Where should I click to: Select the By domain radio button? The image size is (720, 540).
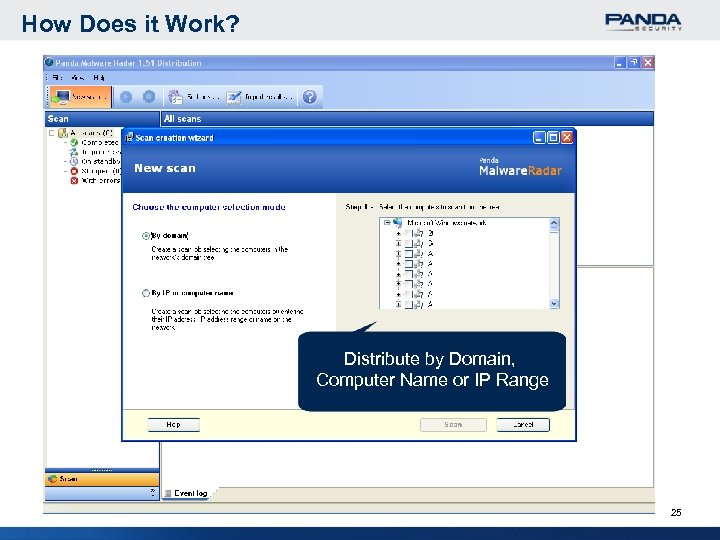click(146, 236)
